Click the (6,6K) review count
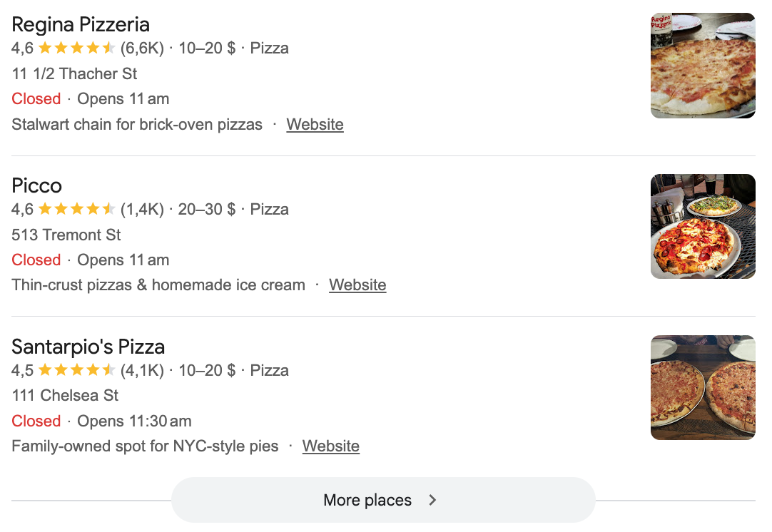The image size is (772, 532). pos(142,48)
